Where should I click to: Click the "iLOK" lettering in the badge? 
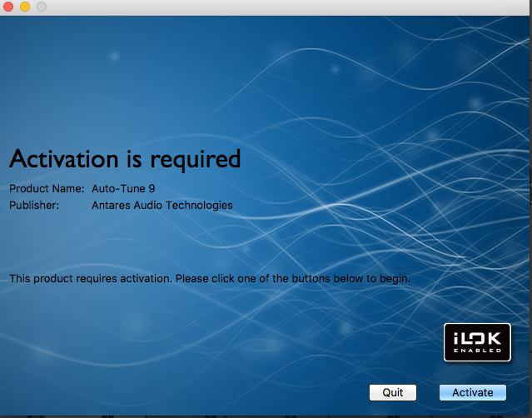[x=477, y=337]
